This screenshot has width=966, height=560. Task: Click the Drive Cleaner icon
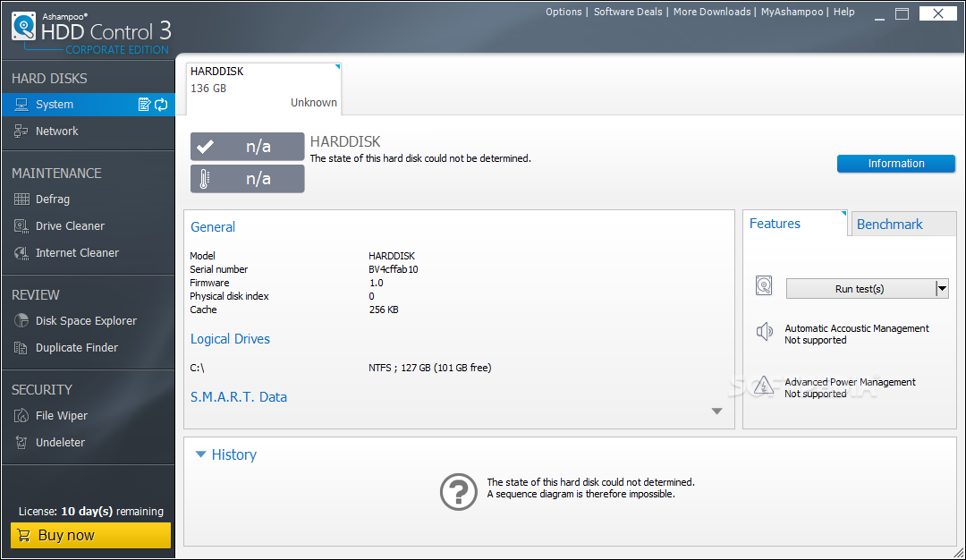(21, 226)
